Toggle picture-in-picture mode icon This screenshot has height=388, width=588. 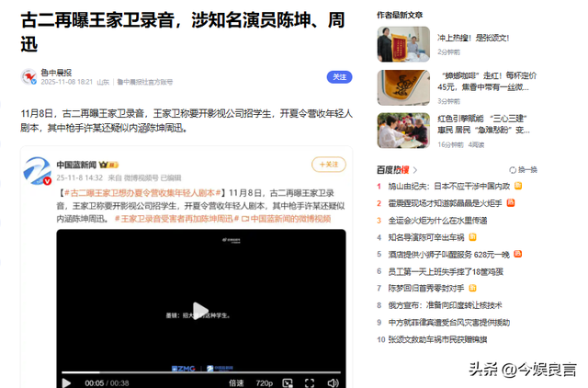pos(288,383)
